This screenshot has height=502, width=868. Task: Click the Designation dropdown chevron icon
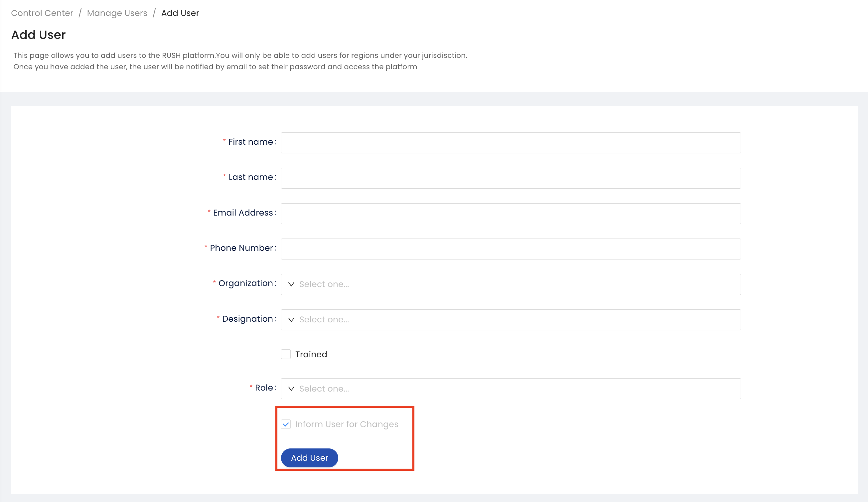point(291,320)
